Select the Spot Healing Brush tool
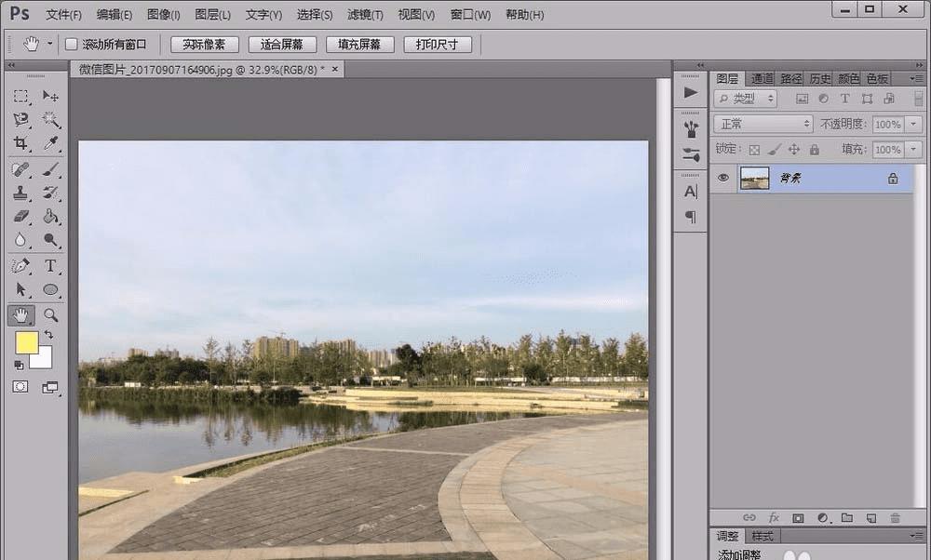This screenshot has height=560, width=931. click(x=20, y=169)
